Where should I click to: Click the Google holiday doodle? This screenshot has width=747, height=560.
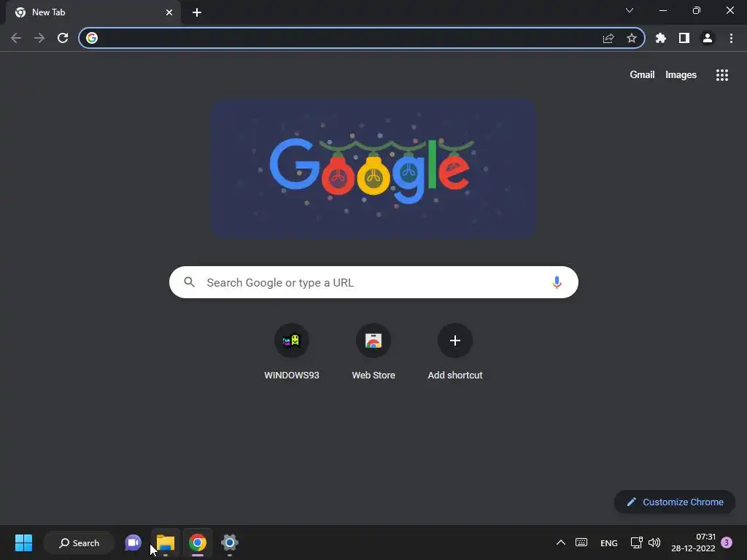click(x=374, y=168)
